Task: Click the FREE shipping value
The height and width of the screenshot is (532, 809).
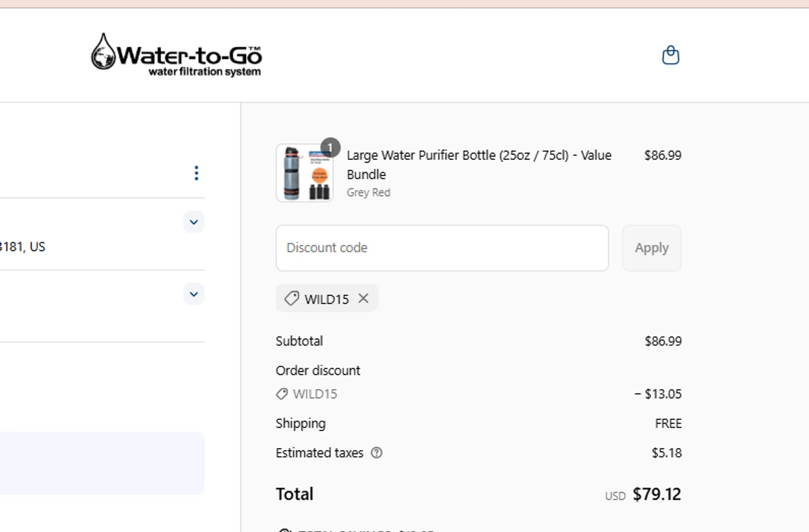Action: point(668,424)
